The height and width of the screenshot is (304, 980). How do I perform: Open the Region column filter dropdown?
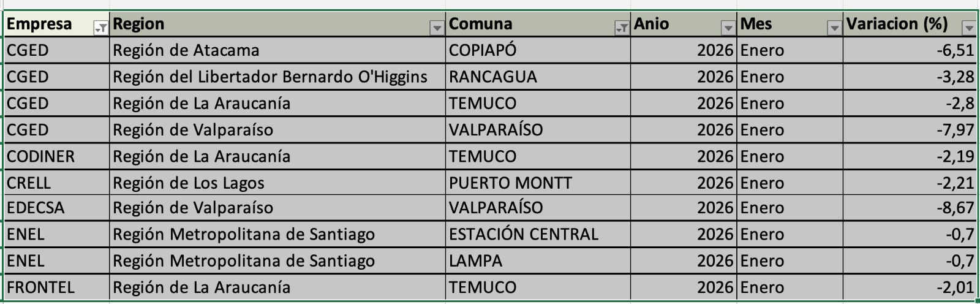(x=437, y=28)
